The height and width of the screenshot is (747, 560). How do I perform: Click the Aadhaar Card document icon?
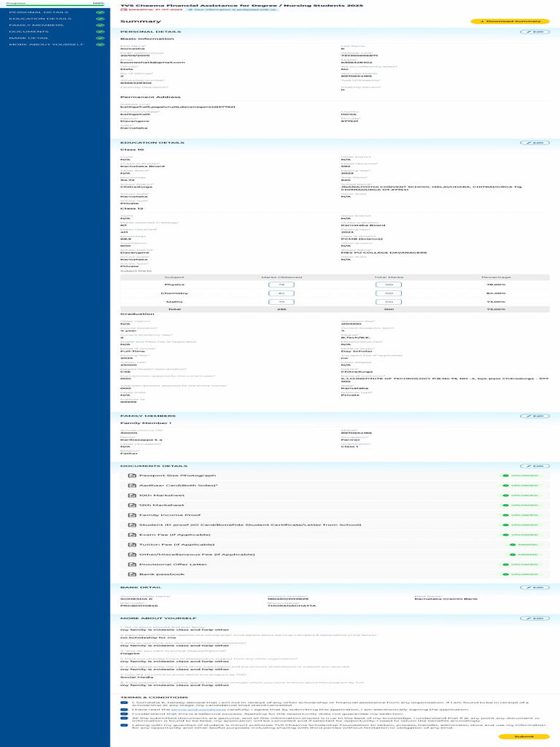[132, 485]
